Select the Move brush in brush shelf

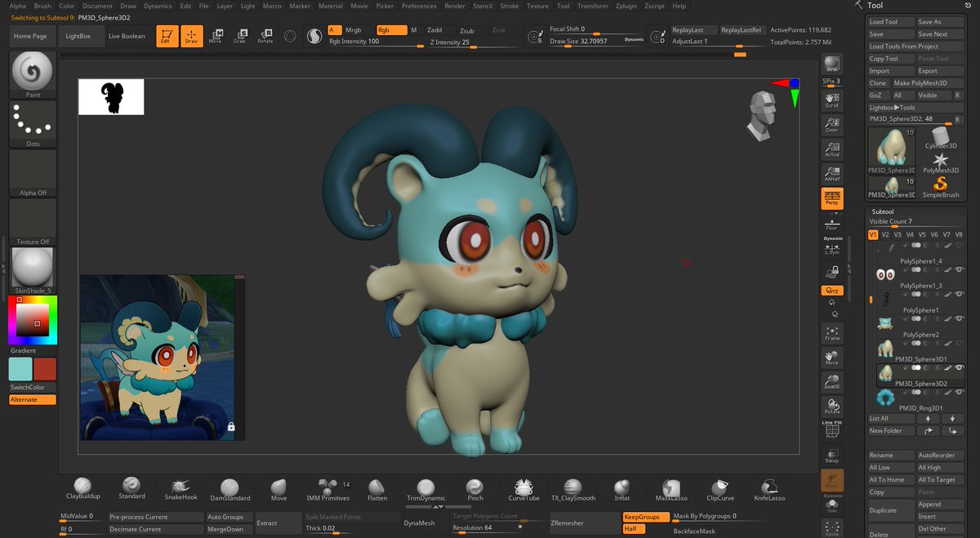278,489
